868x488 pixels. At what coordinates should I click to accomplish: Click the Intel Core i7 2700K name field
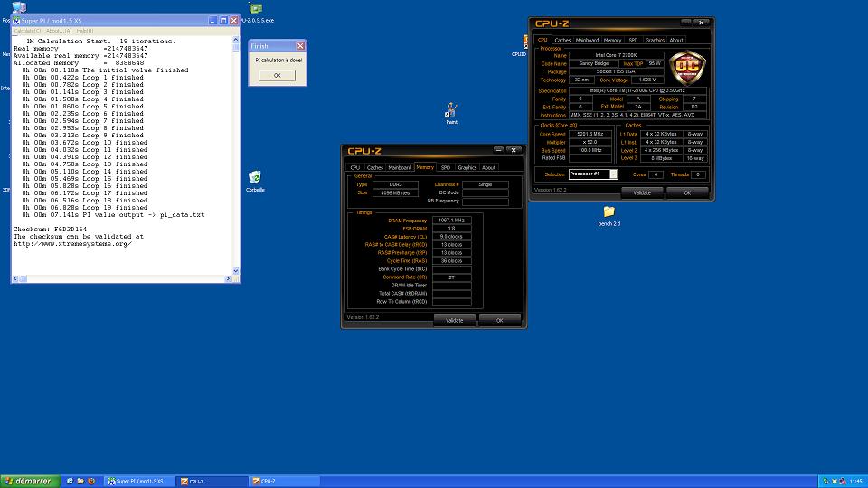click(616, 55)
